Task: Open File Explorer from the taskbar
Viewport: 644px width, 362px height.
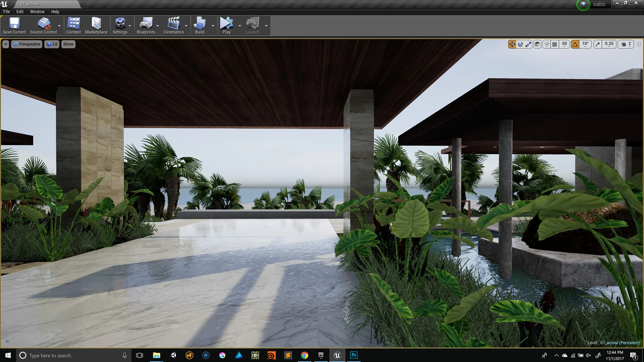Action: click(157, 355)
